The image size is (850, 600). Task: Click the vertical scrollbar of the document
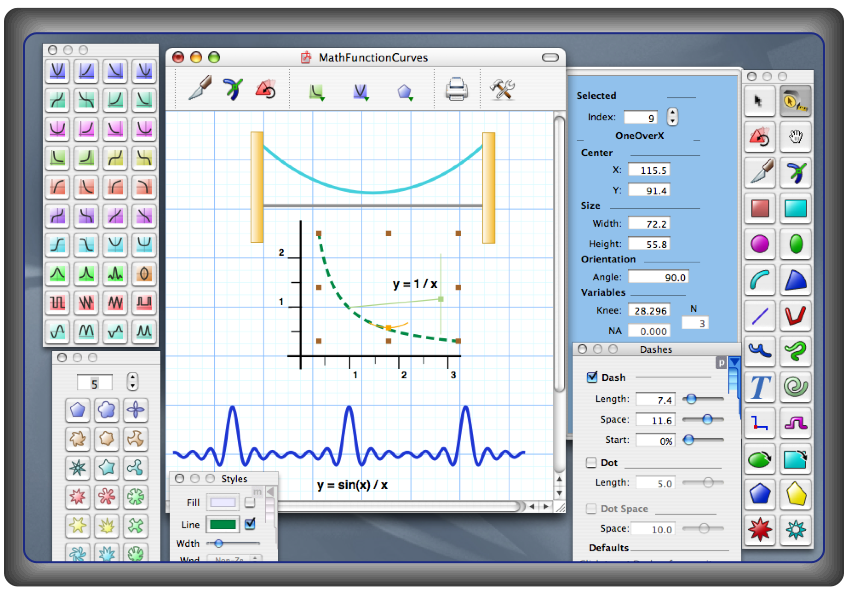[559, 255]
